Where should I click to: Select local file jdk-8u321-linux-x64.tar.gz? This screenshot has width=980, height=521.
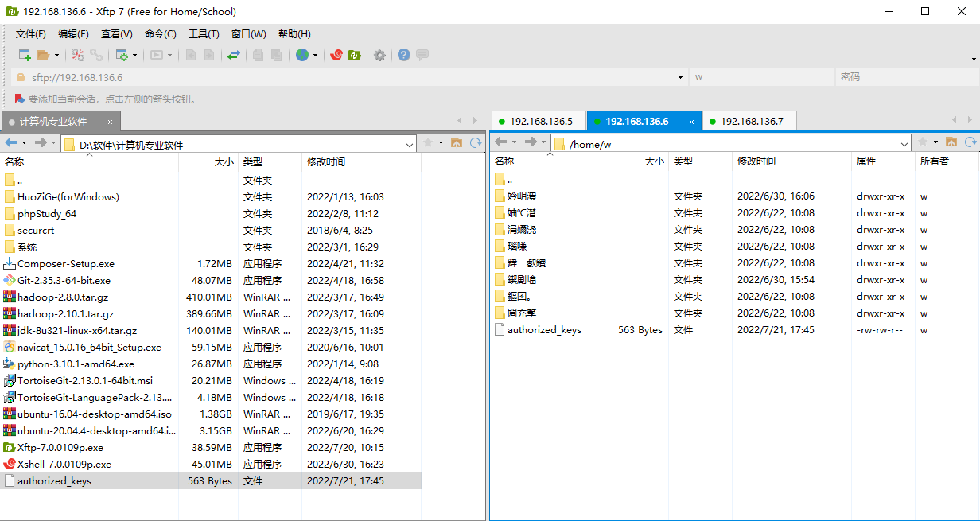pyautogui.click(x=77, y=331)
